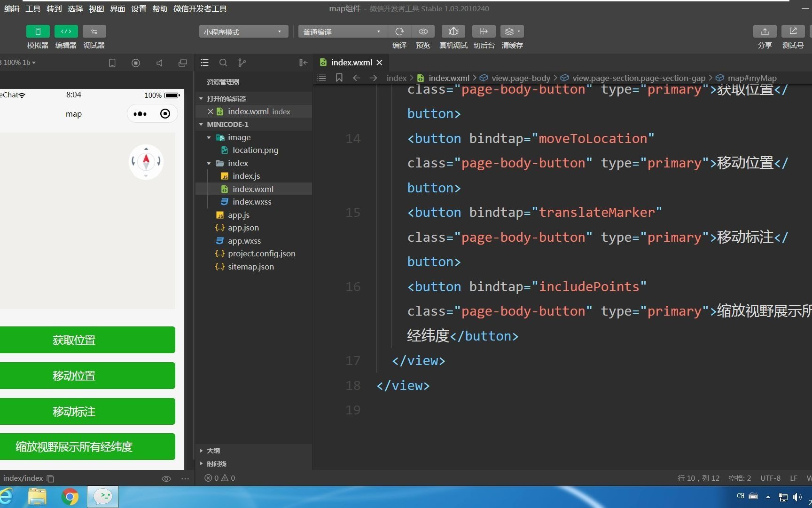Tap the 缩放视野展示所有经纬度 button
The height and width of the screenshot is (508, 812).
[x=87, y=447]
